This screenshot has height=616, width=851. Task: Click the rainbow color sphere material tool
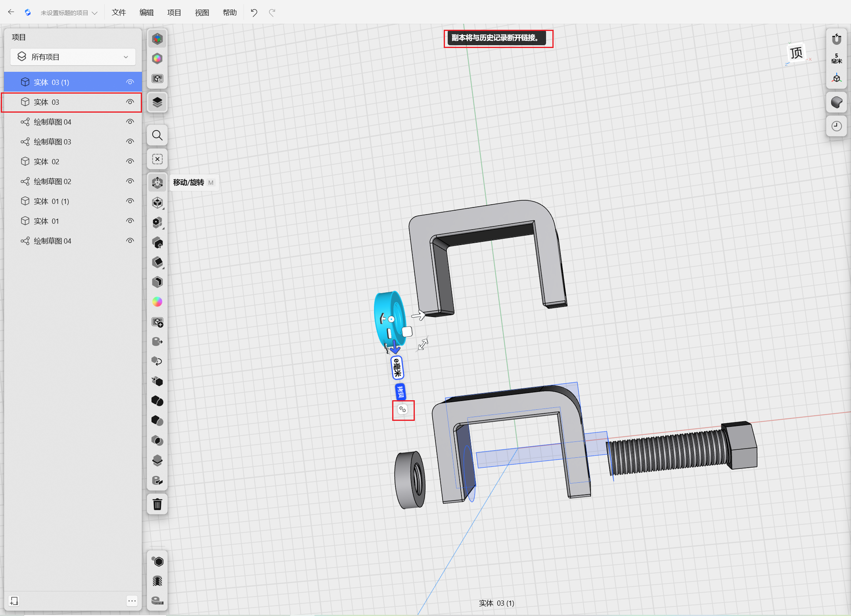pos(157,302)
